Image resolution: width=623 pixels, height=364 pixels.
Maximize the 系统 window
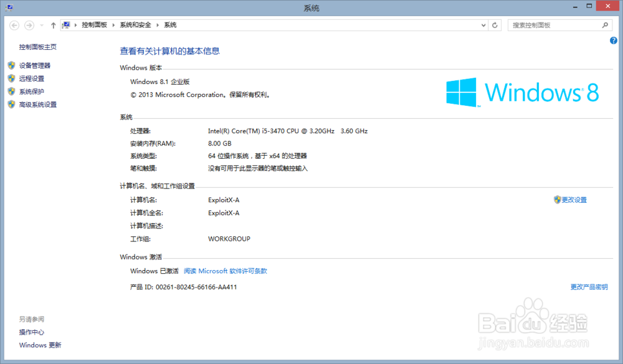(x=589, y=6)
